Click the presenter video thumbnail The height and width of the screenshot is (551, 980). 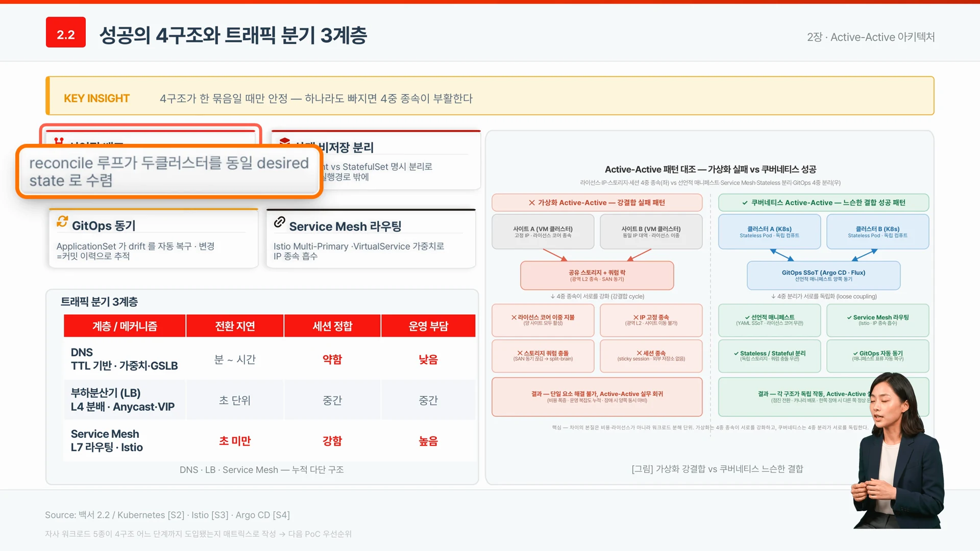(x=897, y=450)
